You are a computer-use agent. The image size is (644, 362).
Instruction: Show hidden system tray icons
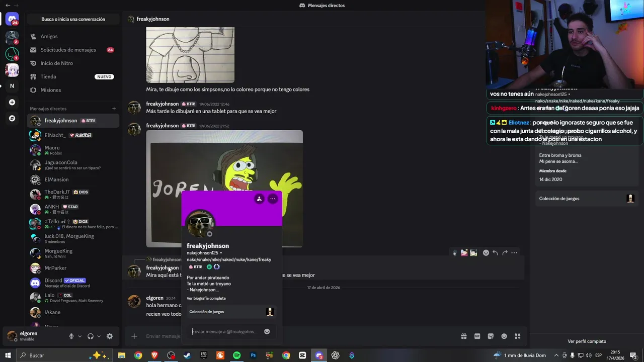[x=556, y=355]
